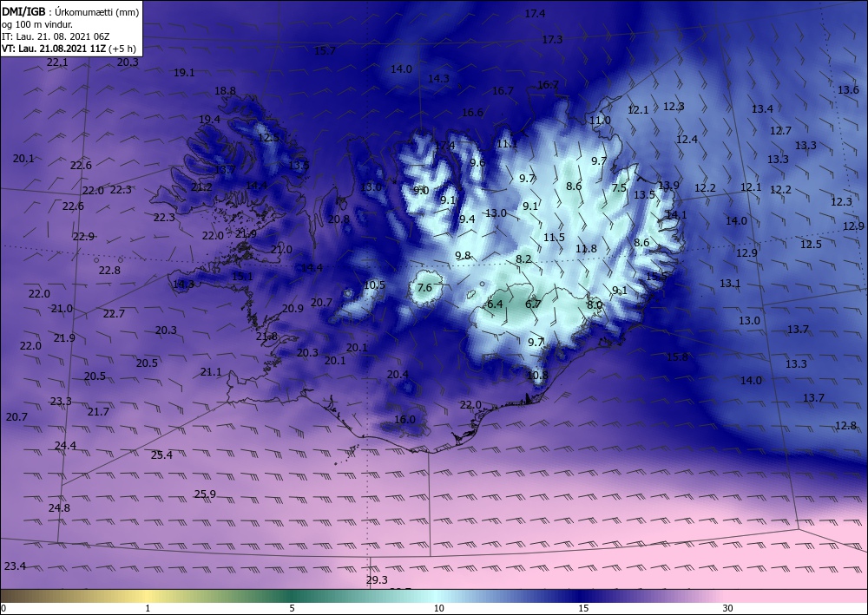
Task: Click the 22.7 value label
Action: (x=114, y=314)
